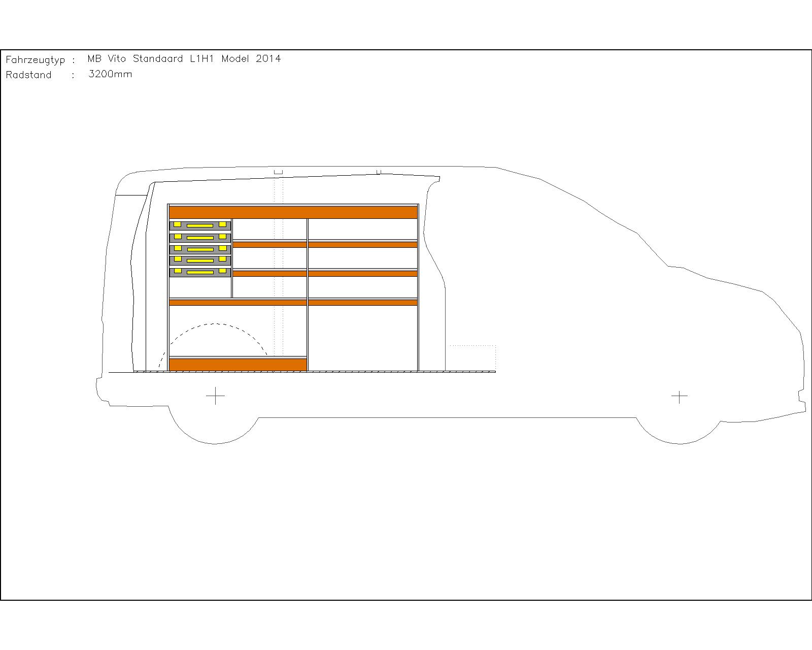The image size is (812, 650).
Task: Select the 'MB Vito Standaard L1H1 Model 2014' text
Action: click(x=184, y=58)
